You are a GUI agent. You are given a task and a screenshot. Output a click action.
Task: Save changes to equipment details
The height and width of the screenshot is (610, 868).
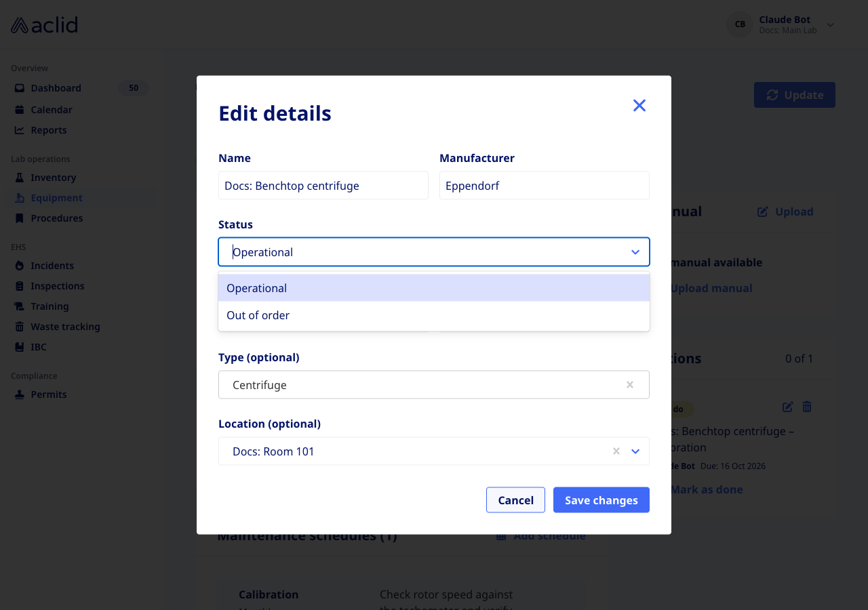click(601, 500)
